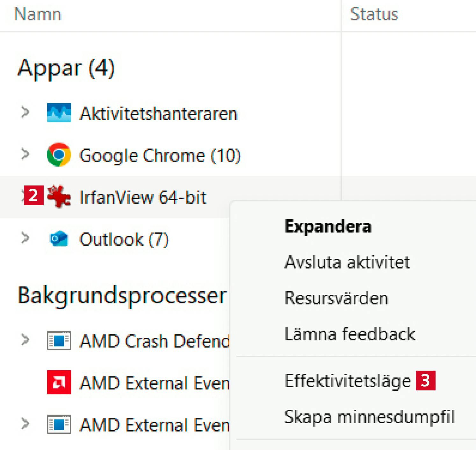The height and width of the screenshot is (450, 476).
Task: Click the Aktivitetshanteraren app icon
Action: pos(59,113)
